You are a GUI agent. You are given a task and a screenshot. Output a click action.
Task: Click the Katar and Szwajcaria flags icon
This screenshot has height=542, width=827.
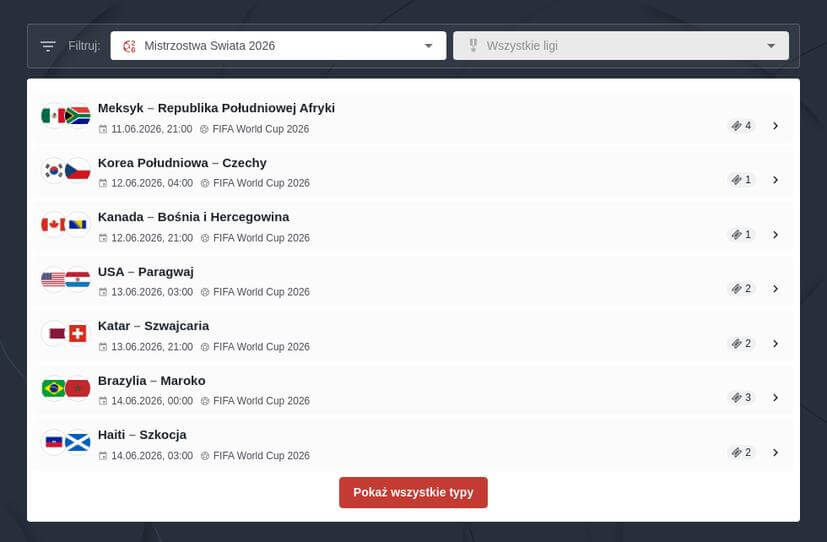[66, 334]
